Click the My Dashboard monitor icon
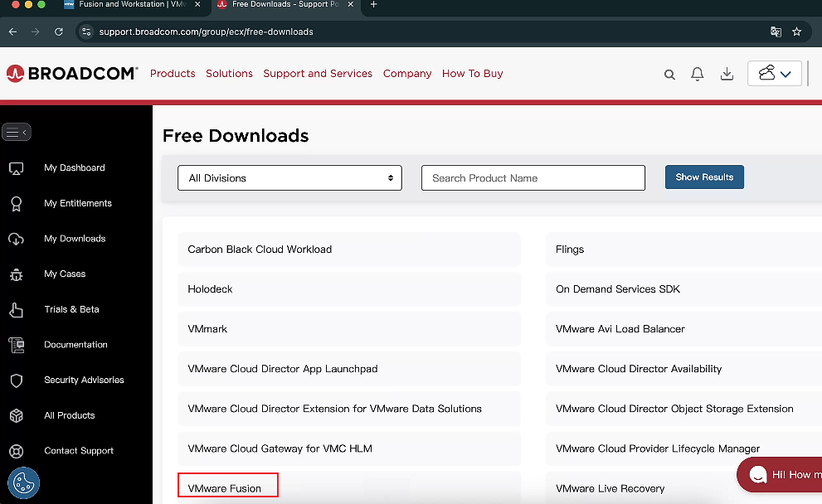This screenshot has width=822, height=504. pyautogui.click(x=17, y=168)
